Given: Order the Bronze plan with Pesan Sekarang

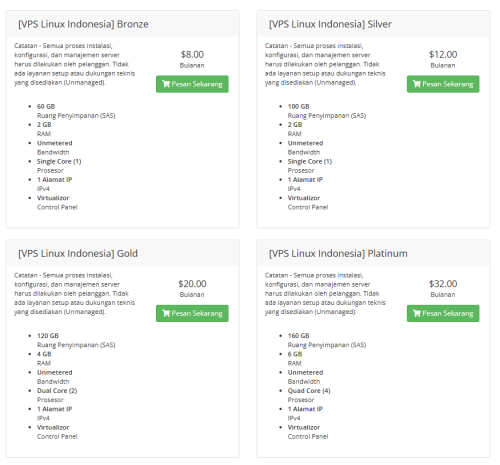Looking at the screenshot, I should 192,84.
